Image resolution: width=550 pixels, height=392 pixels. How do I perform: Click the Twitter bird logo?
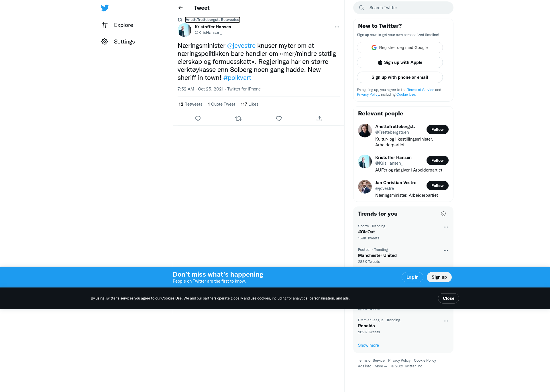(105, 8)
